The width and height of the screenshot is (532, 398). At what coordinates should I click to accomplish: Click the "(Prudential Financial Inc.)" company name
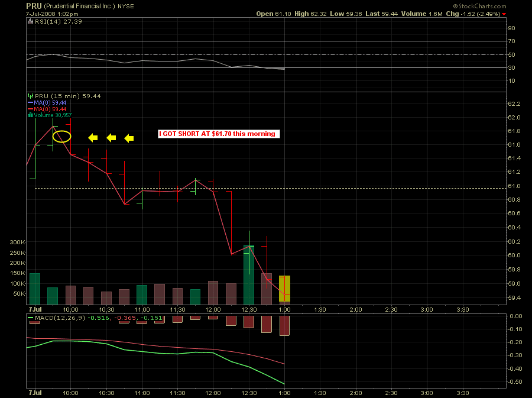click(79, 7)
